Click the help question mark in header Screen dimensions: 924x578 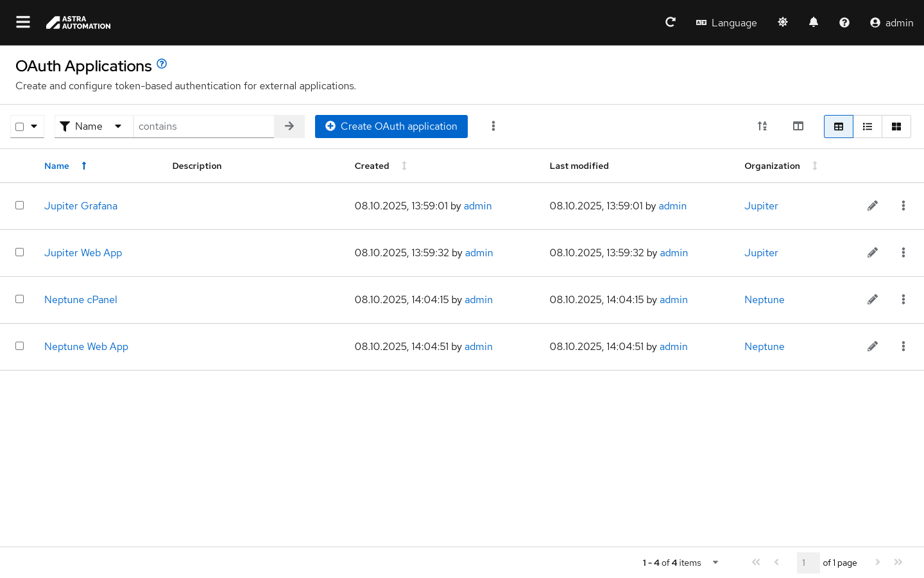point(844,22)
